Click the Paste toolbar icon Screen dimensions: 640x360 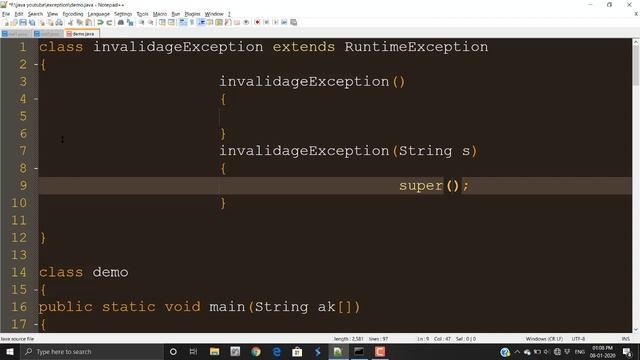pyautogui.click(x=88, y=22)
